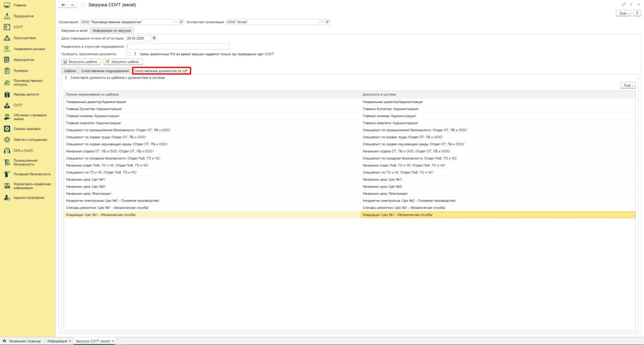This screenshot has height=345, width=644.
Task: Open the Нормативно-справочная информация icon
Action: click(x=7, y=186)
